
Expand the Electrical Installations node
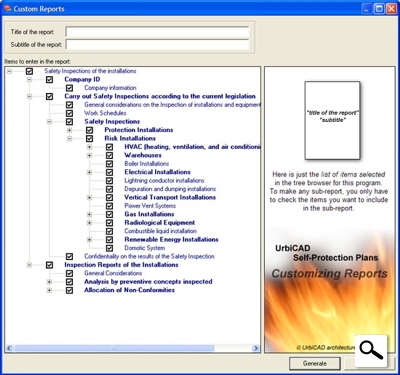point(89,172)
